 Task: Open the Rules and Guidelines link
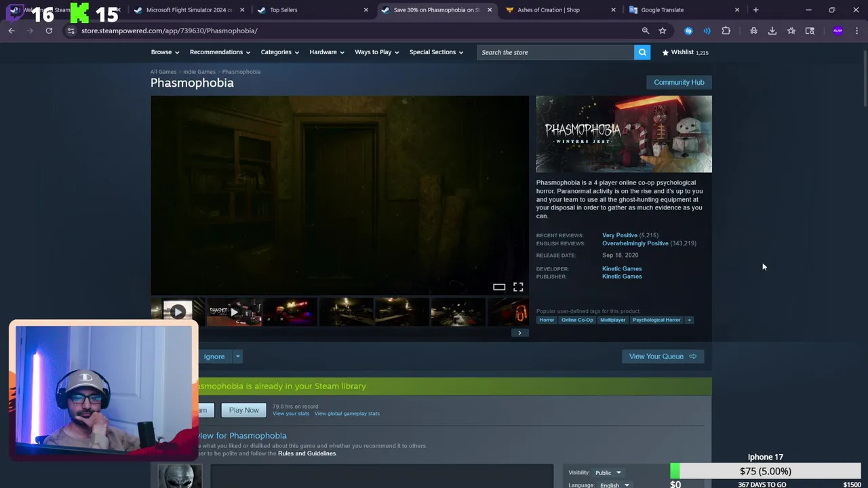pyautogui.click(x=307, y=453)
